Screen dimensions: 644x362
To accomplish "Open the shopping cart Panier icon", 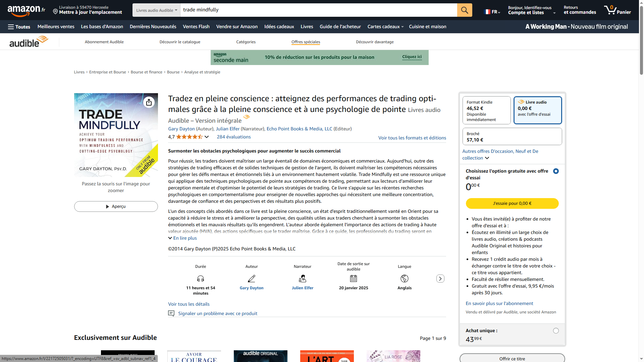I will (617, 10).
